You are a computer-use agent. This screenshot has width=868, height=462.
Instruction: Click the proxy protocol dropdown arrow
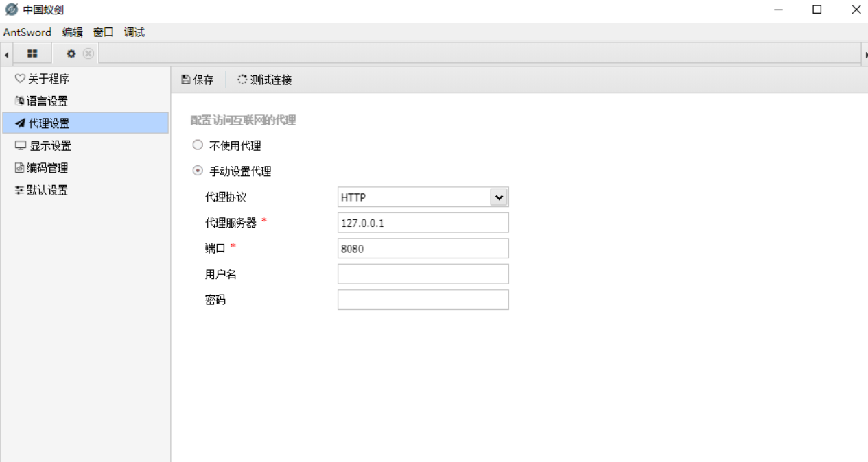click(x=499, y=197)
